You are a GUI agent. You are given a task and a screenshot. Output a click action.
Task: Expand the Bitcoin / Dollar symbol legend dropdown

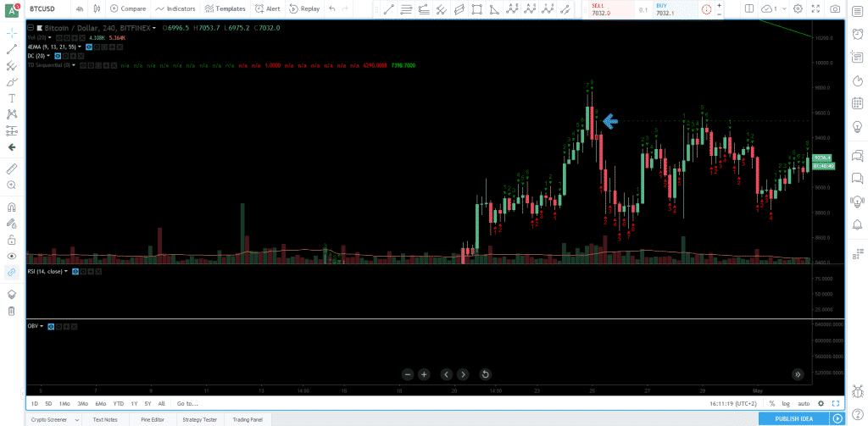point(154,28)
